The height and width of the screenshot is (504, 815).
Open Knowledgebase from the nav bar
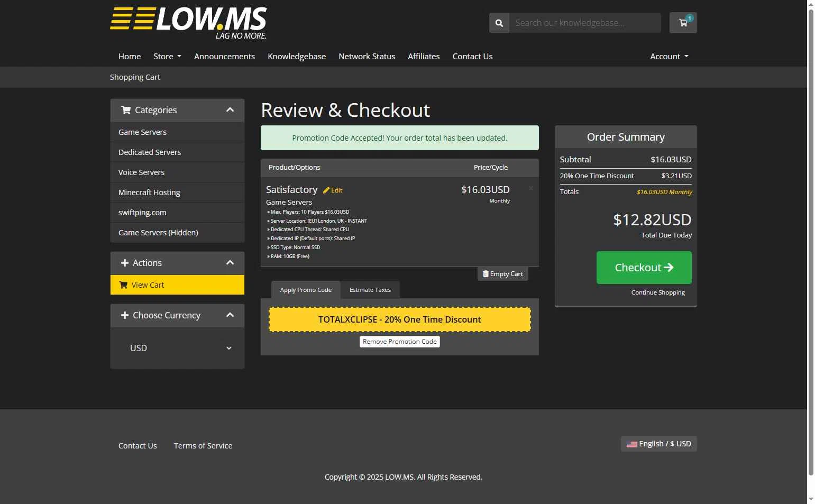tap(297, 57)
